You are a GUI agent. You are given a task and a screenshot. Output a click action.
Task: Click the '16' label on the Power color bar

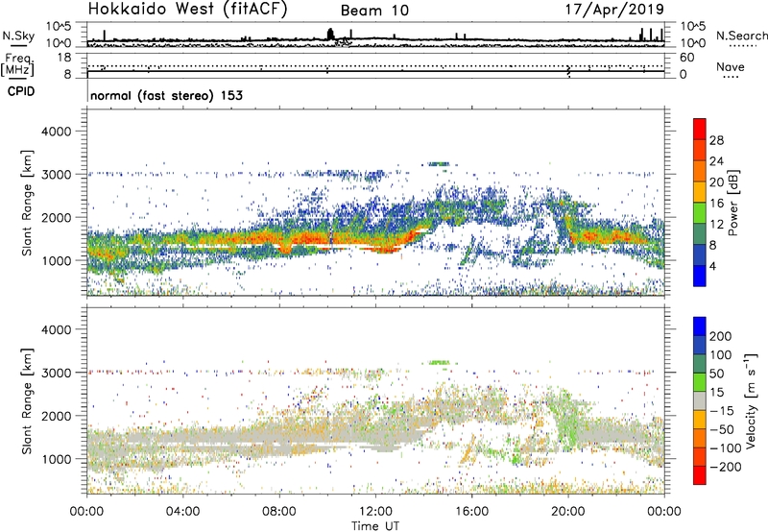click(x=716, y=204)
